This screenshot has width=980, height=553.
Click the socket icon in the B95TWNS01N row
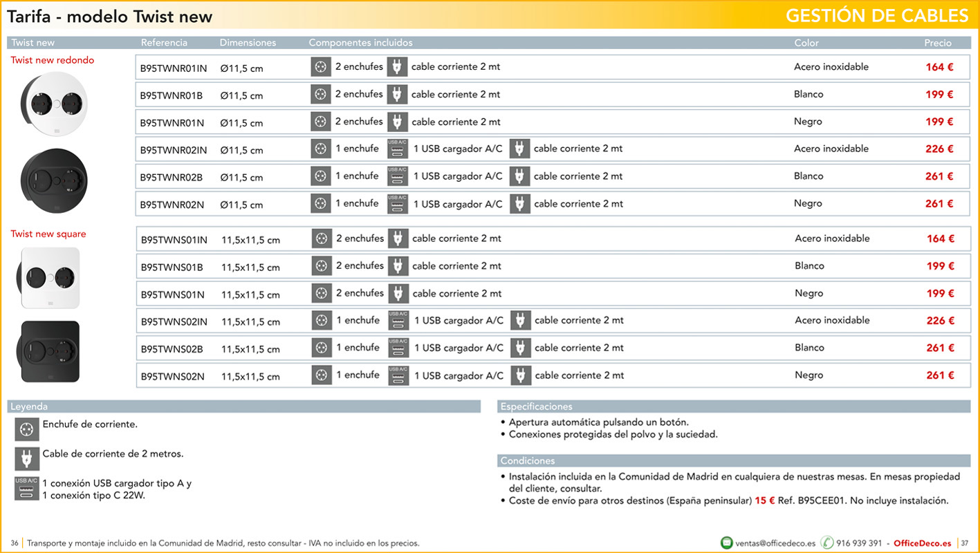tap(322, 293)
